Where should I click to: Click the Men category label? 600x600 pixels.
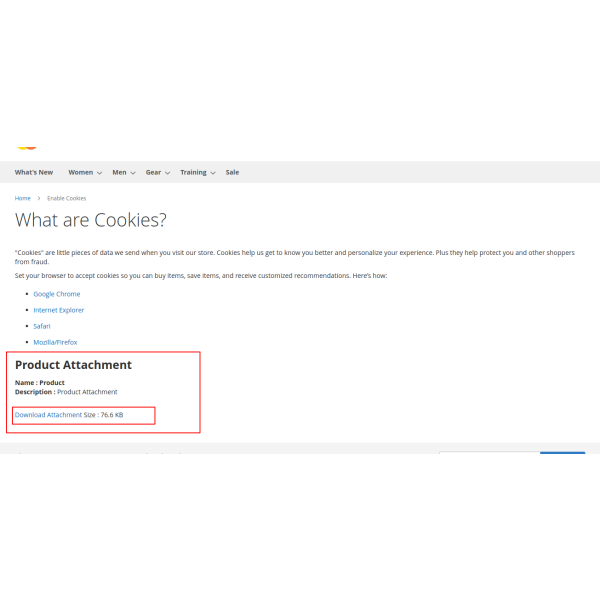pos(119,172)
